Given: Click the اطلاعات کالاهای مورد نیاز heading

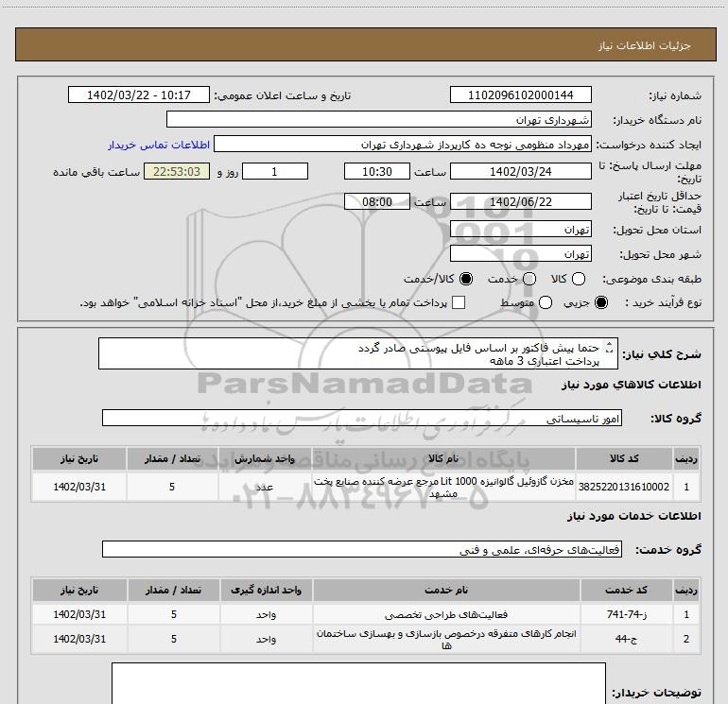Looking at the screenshot, I should (x=631, y=385).
